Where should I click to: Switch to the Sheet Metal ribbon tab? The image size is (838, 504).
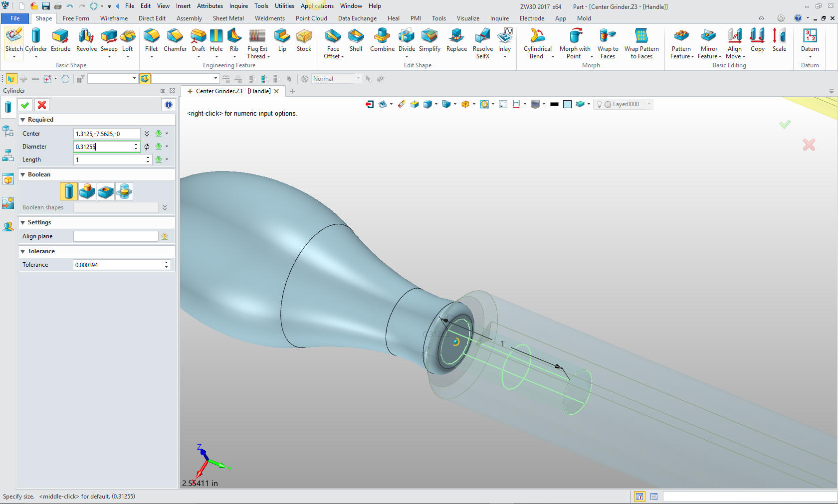(x=228, y=18)
